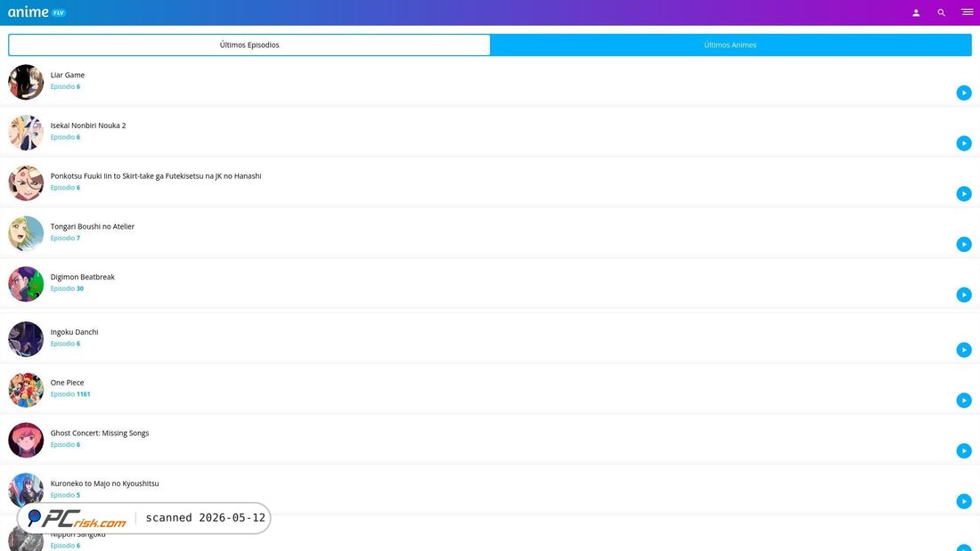This screenshot has width=980, height=551.
Task: Open the Ingoku Danchi thumbnail
Action: [x=26, y=339]
